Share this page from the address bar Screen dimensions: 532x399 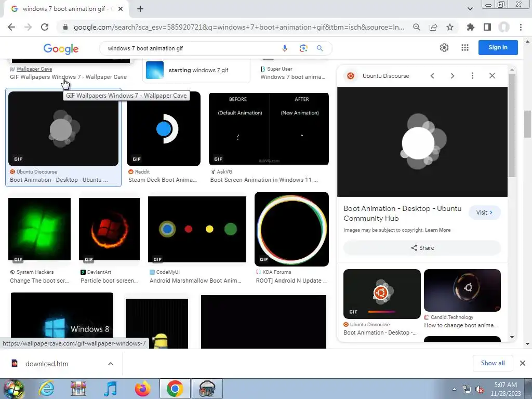click(x=433, y=27)
